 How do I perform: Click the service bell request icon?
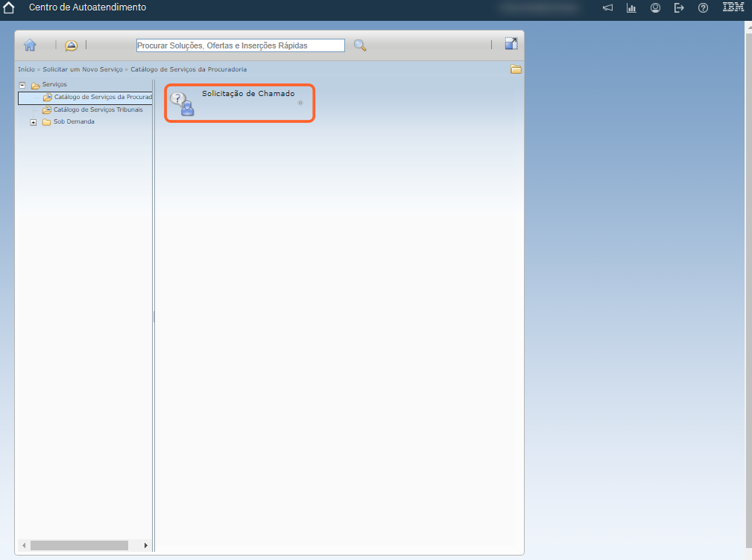point(71,45)
